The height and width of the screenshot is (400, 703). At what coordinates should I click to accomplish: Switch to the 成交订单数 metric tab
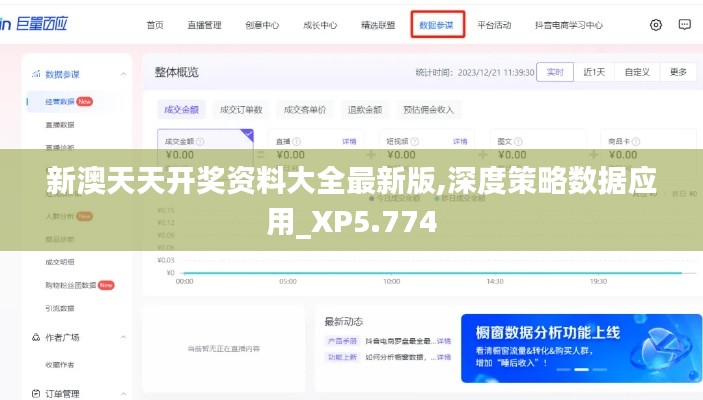[241, 109]
